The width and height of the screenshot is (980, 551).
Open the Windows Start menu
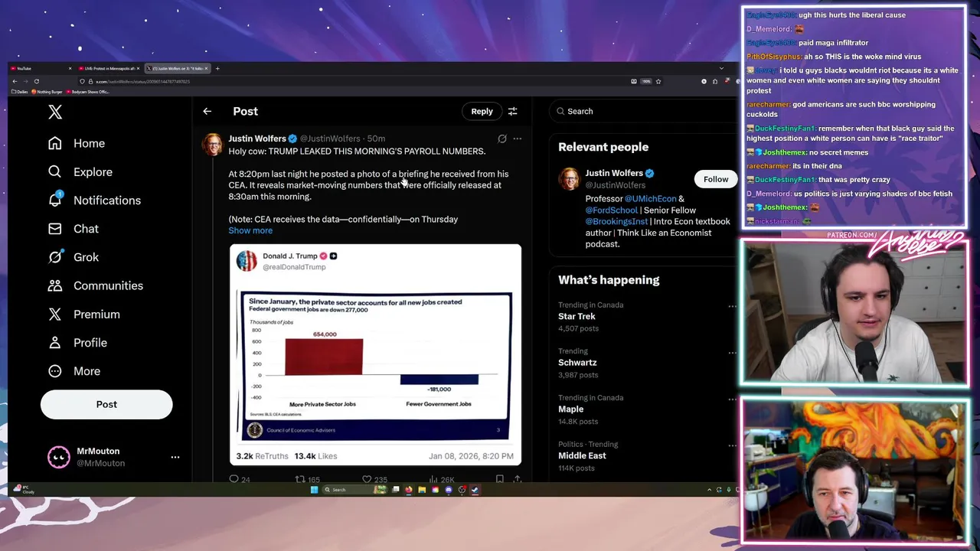[314, 490]
